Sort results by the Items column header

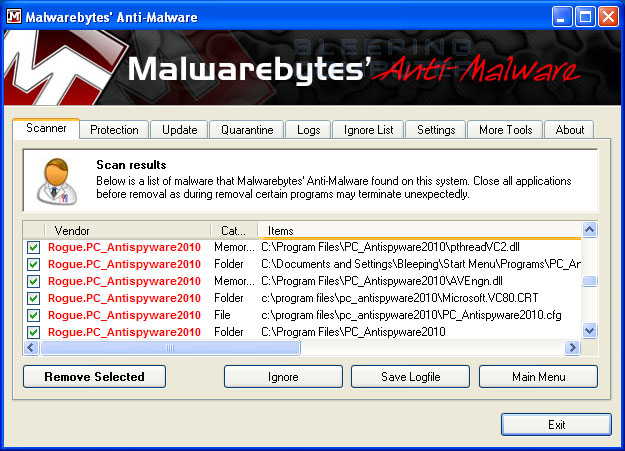point(420,230)
